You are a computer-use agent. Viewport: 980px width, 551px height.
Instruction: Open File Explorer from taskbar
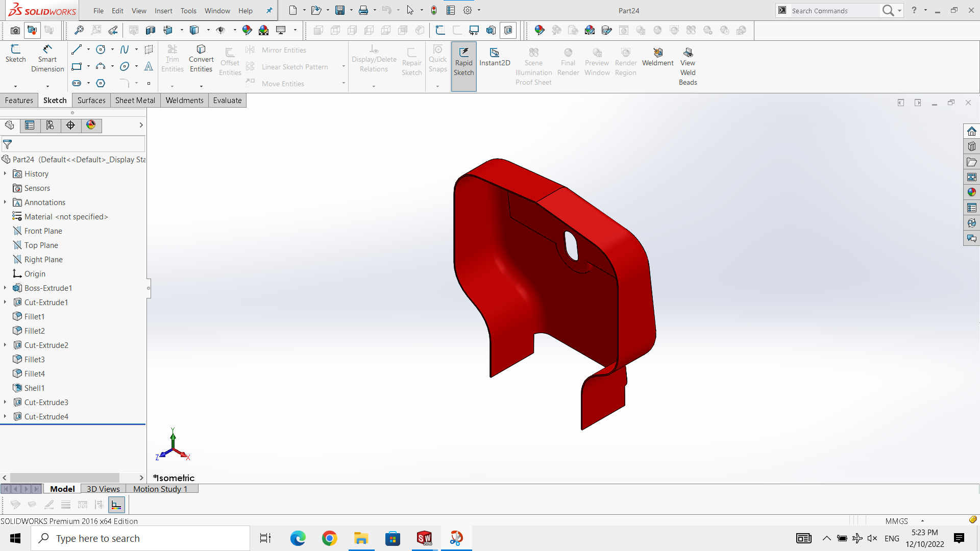pyautogui.click(x=361, y=538)
